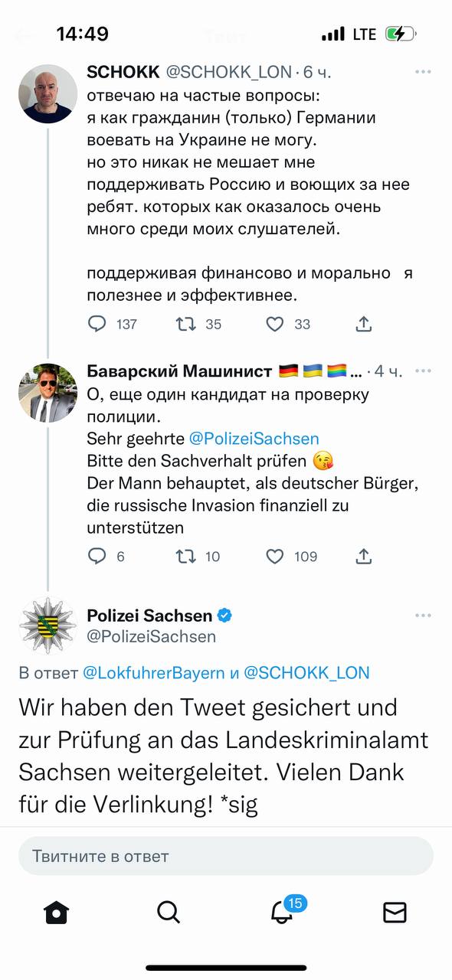Open the Home feed icon
Screen dimensions: 452x980
(56, 913)
